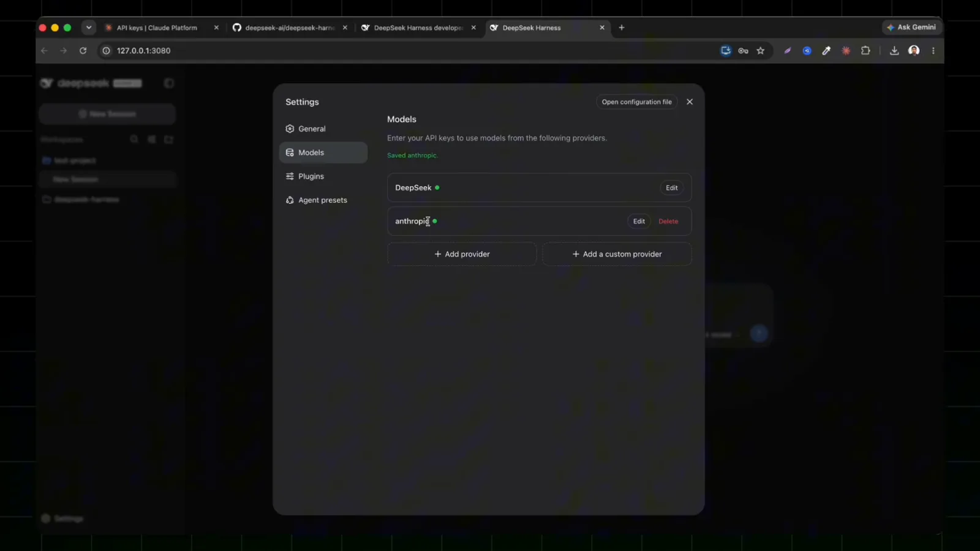Open a new browser tab
The width and height of the screenshot is (980, 551).
(x=622, y=28)
